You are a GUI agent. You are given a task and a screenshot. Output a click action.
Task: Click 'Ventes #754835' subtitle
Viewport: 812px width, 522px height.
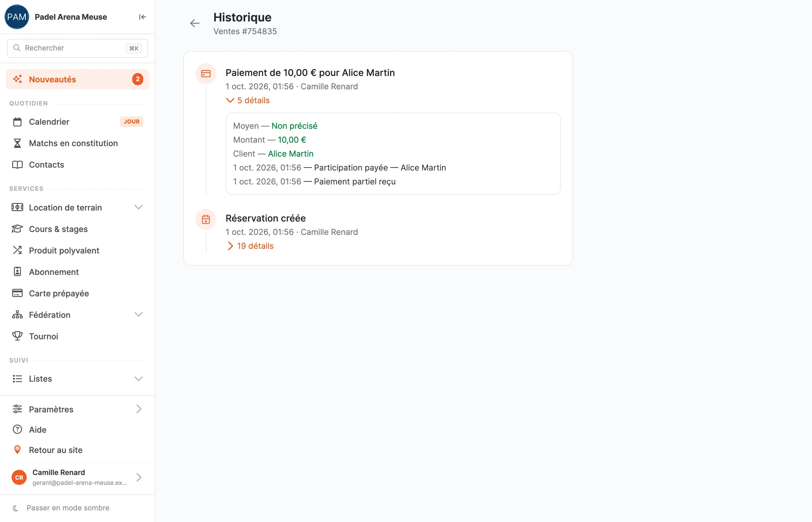pos(245,31)
